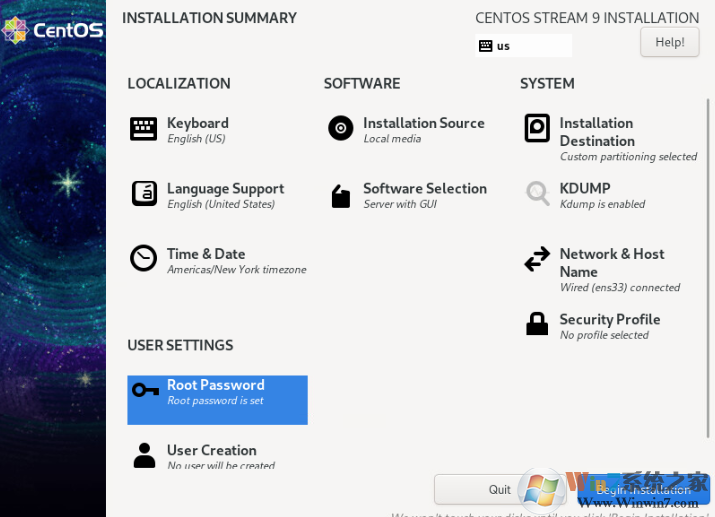Image resolution: width=715 pixels, height=517 pixels.
Task: Click the User Creation person icon
Action: coord(144,456)
